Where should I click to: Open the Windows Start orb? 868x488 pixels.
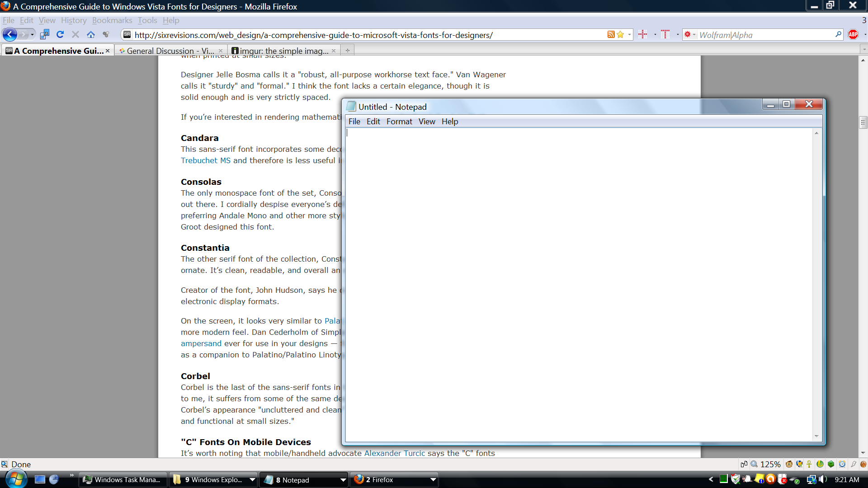[16, 479]
